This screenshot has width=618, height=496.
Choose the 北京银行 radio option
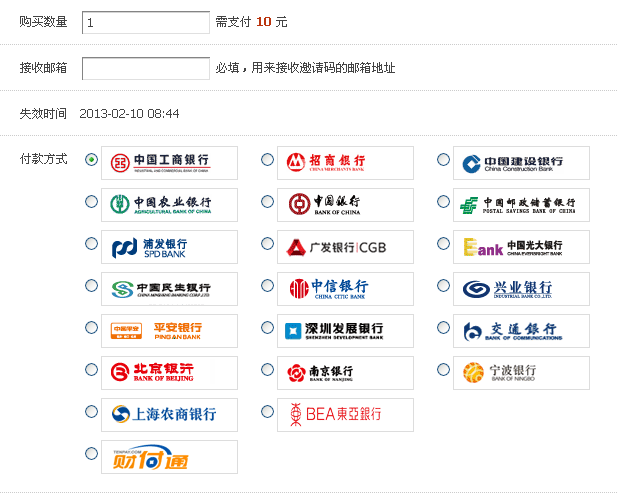point(91,369)
